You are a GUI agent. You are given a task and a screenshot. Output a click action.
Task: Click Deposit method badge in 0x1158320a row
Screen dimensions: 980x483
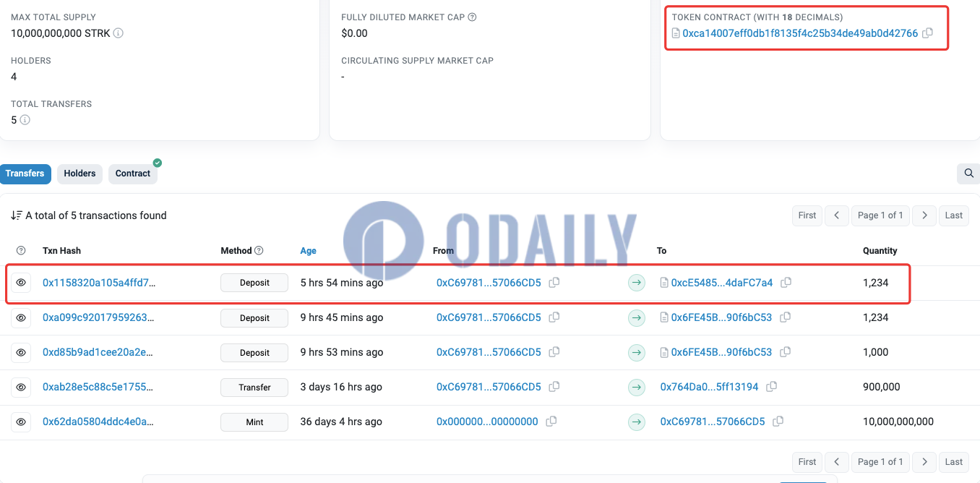[x=254, y=283]
